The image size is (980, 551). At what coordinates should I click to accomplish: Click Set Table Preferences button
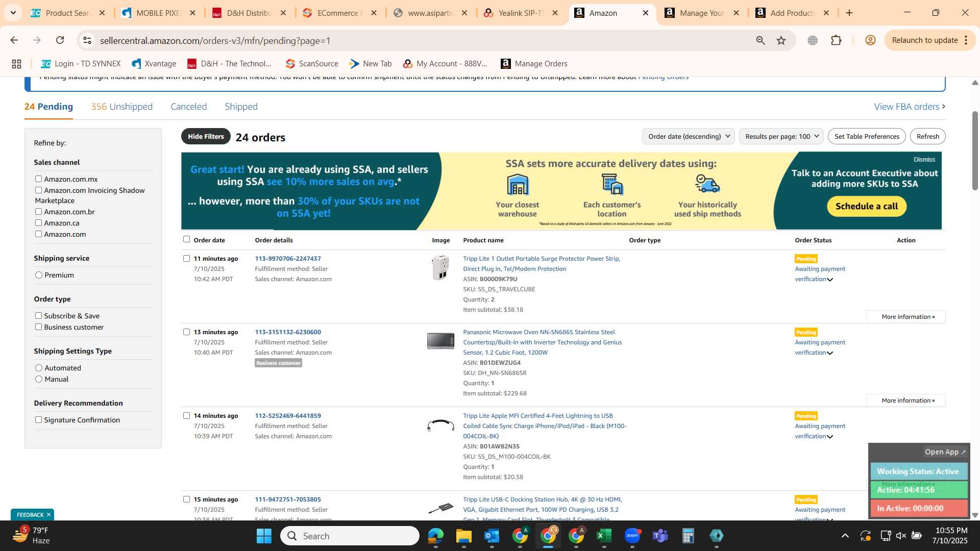[x=867, y=136]
